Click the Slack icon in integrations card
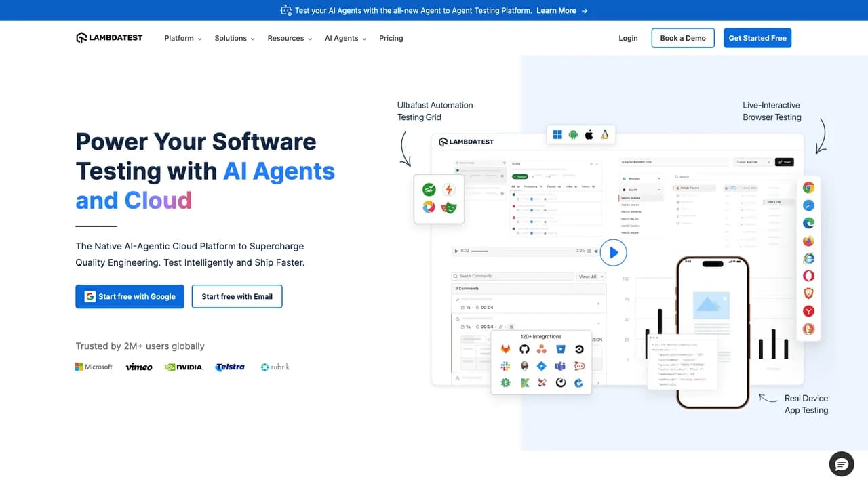Viewport: 868px width, 488px height. [x=505, y=366]
